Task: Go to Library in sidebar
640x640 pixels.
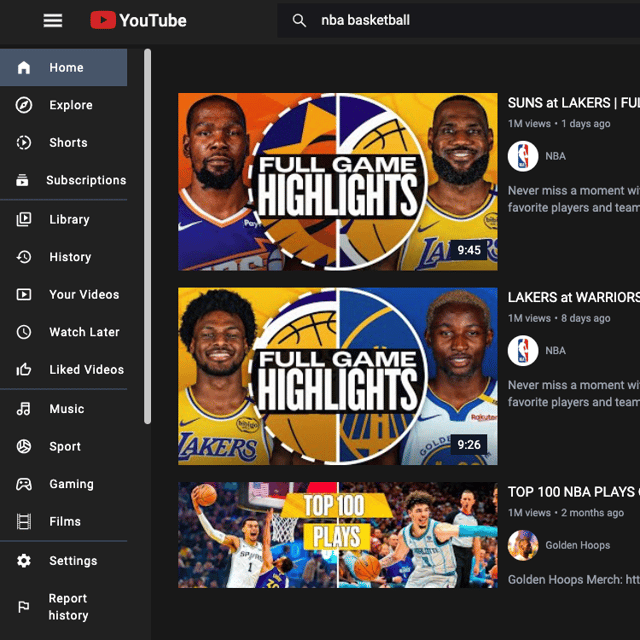Action: click(69, 219)
